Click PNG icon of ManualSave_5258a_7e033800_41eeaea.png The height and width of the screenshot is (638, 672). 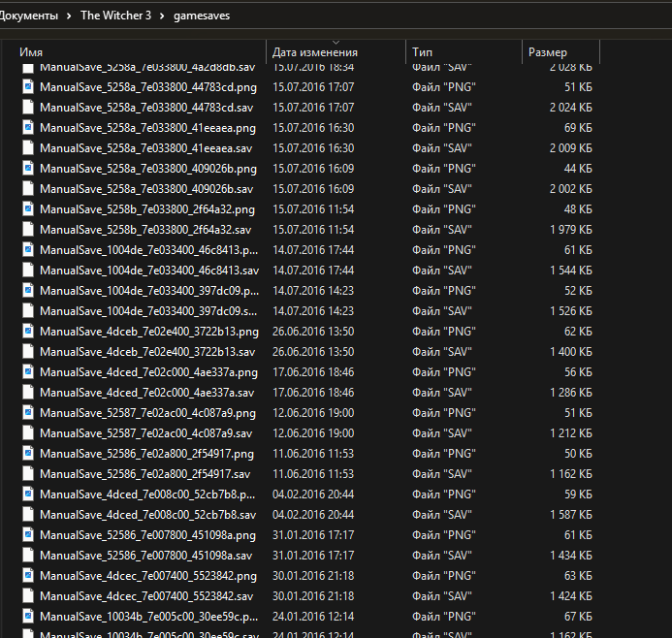28,128
